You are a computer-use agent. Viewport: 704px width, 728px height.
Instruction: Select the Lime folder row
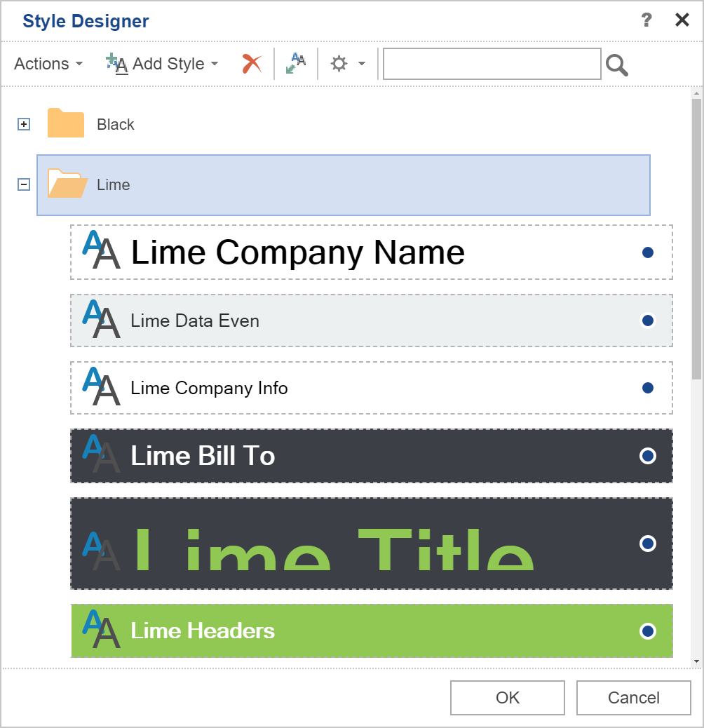tap(344, 184)
